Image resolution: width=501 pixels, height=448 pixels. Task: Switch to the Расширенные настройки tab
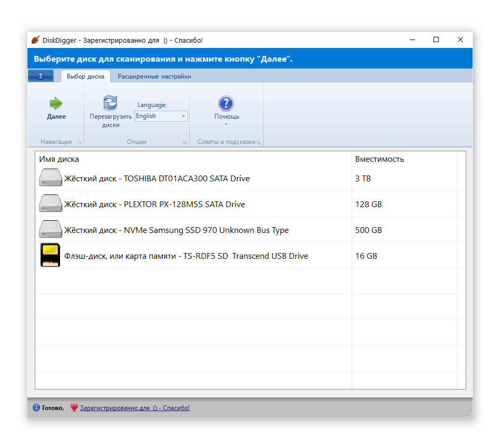(154, 76)
